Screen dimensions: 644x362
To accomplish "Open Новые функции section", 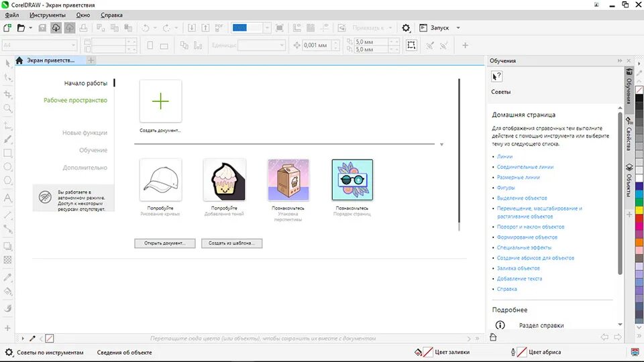I will point(85,133).
